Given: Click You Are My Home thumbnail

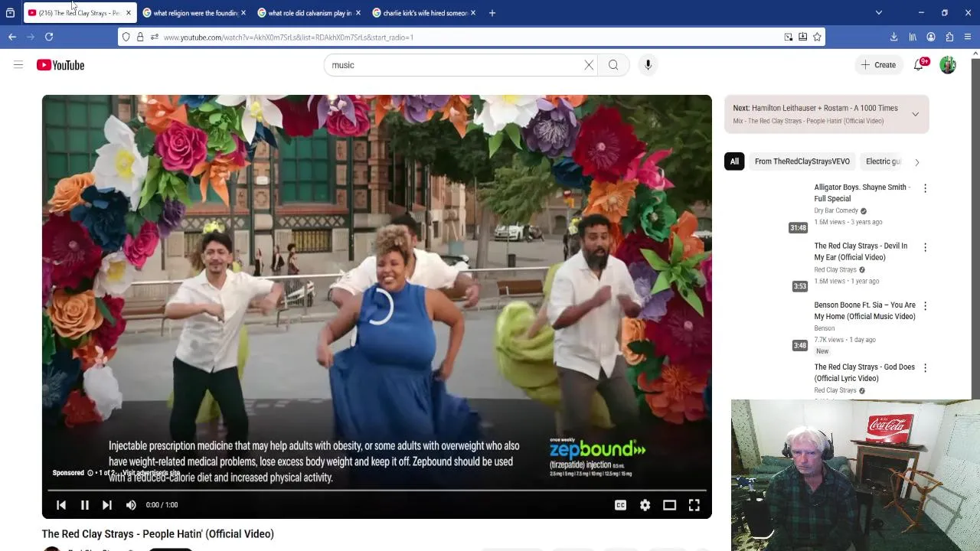Looking at the screenshot, I should tap(766, 325).
